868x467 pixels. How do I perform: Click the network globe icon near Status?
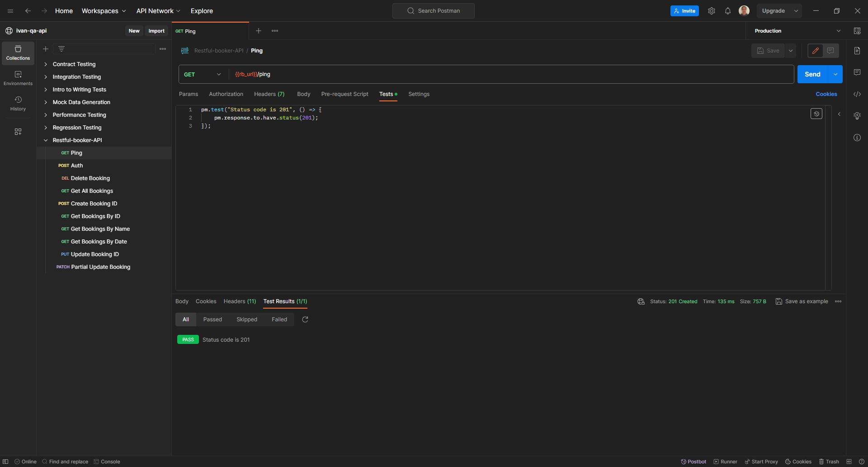641,301
